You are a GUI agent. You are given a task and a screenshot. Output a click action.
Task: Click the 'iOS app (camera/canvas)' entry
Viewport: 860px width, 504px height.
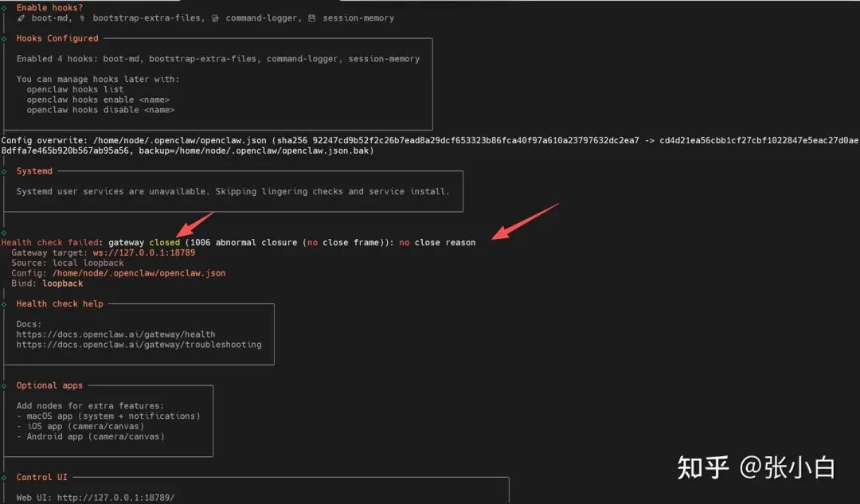point(85,426)
